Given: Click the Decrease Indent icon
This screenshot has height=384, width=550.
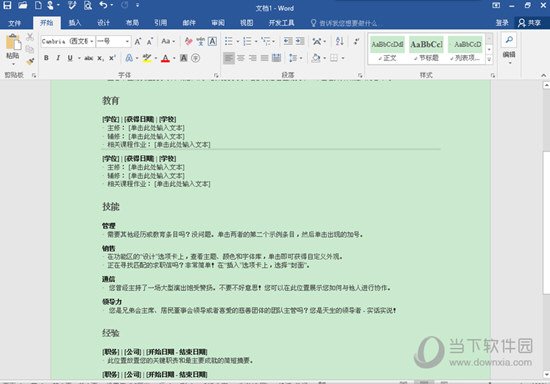Looking at the screenshot, I should click(x=288, y=41).
